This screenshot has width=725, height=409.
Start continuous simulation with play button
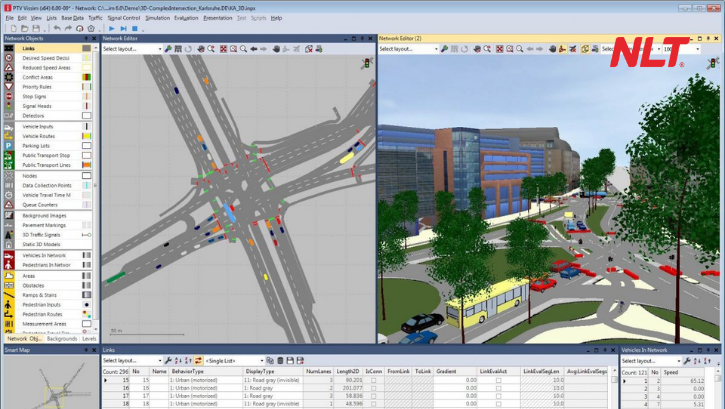coord(110,28)
